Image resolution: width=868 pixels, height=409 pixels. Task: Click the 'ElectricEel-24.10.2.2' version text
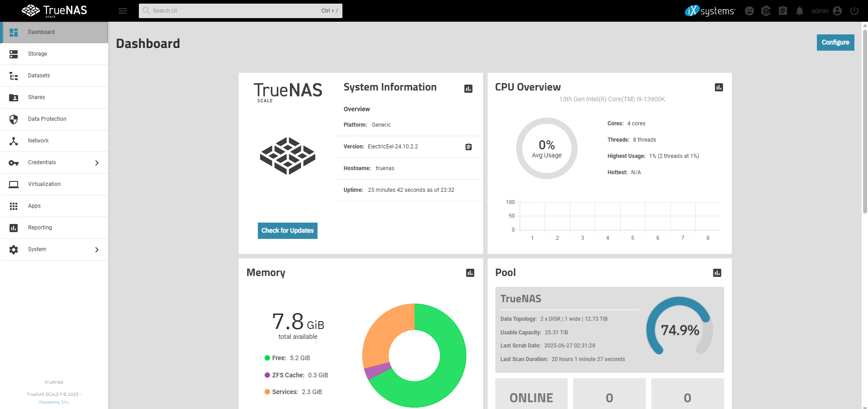coord(393,147)
